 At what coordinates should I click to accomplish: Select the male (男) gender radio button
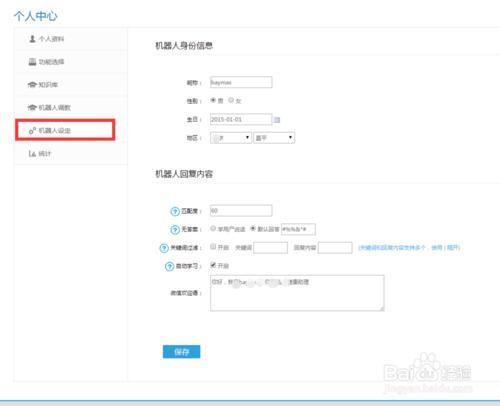[213, 100]
